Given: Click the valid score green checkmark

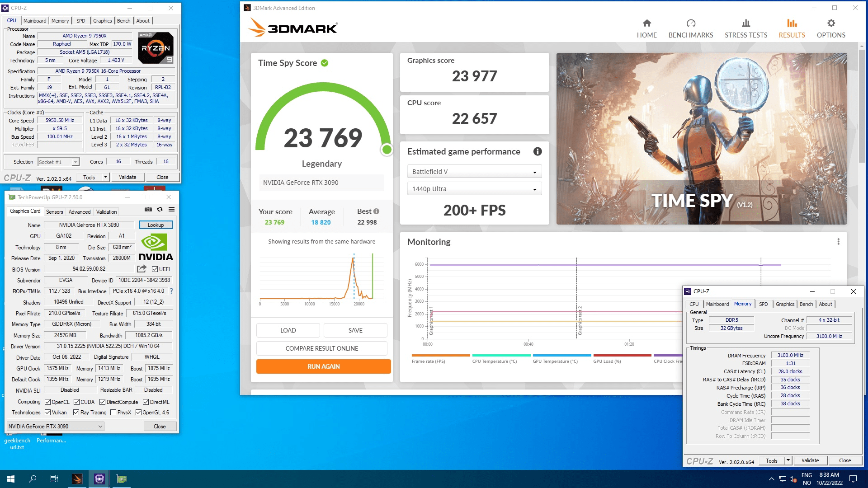Looking at the screenshot, I should pyautogui.click(x=325, y=63).
